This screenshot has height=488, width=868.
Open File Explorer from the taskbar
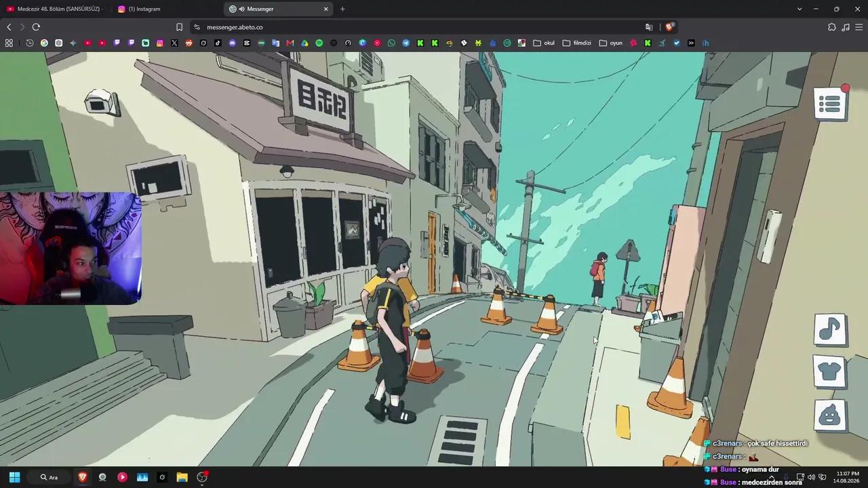(x=182, y=477)
